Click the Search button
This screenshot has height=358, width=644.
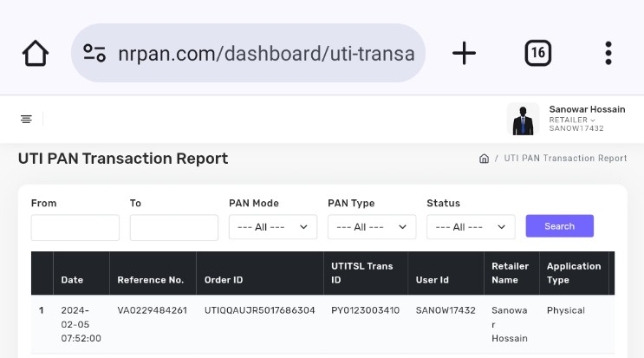[x=559, y=226]
